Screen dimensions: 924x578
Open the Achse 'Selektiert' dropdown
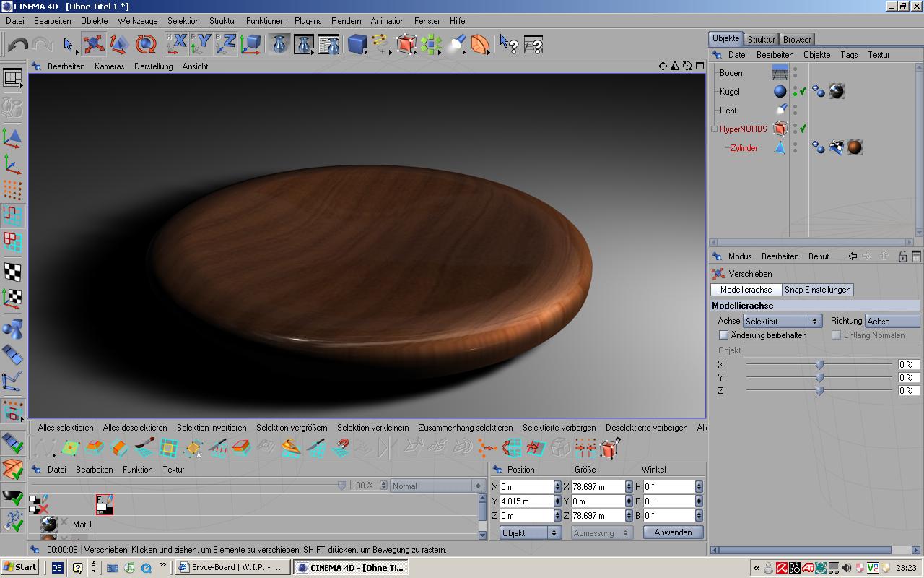coord(783,321)
